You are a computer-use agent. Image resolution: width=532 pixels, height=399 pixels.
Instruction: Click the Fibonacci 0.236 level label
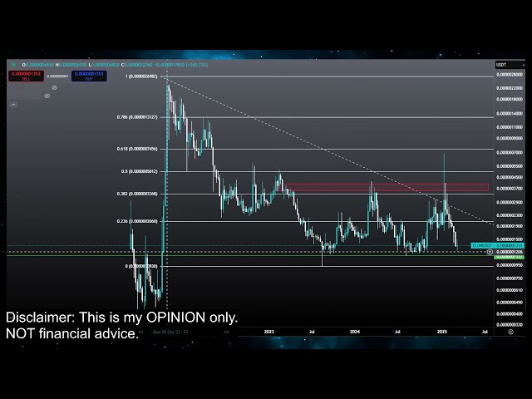[137, 222]
